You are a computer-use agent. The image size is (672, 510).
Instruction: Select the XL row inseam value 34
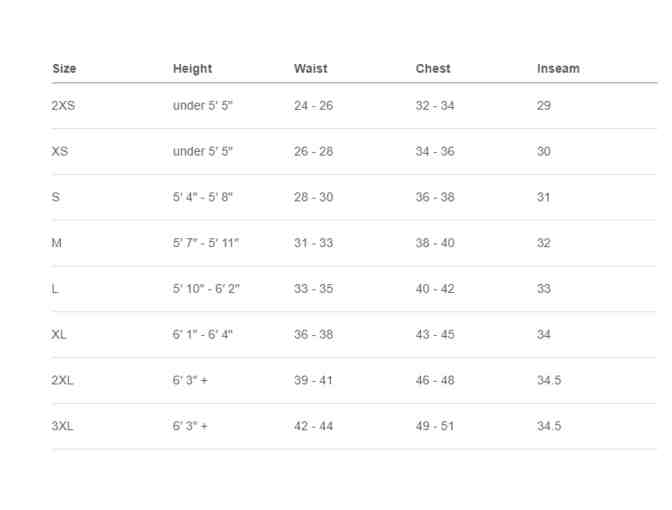click(x=544, y=334)
